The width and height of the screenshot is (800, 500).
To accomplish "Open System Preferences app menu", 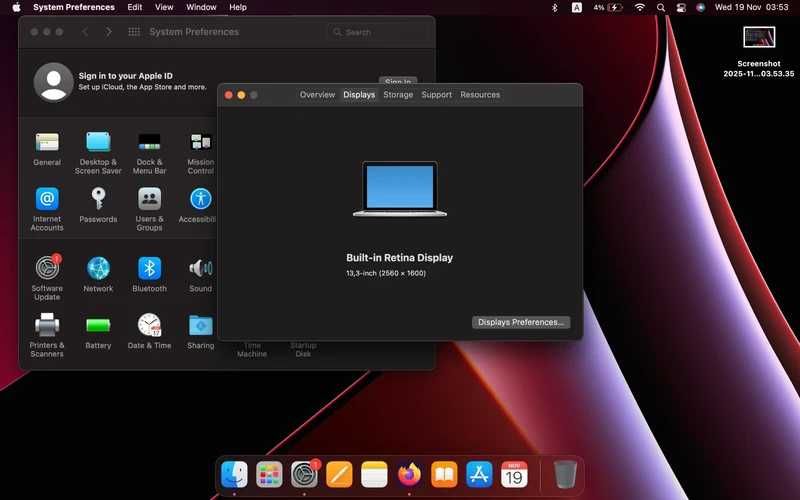I will (x=74, y=7).
